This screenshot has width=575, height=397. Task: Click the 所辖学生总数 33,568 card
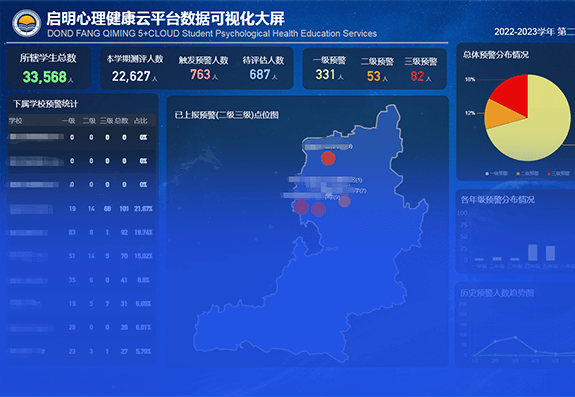(x=48, y=68)
